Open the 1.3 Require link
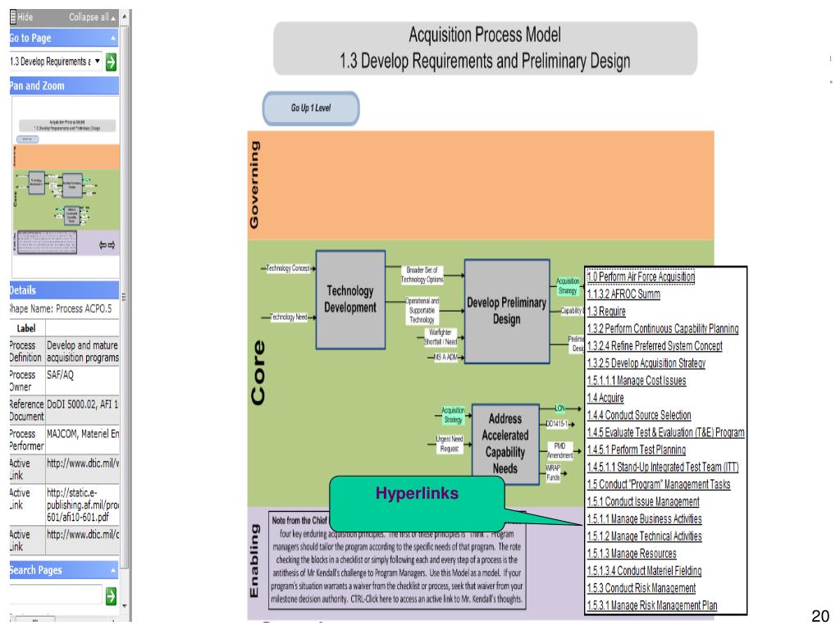840x630 pixels. [606, 311]
